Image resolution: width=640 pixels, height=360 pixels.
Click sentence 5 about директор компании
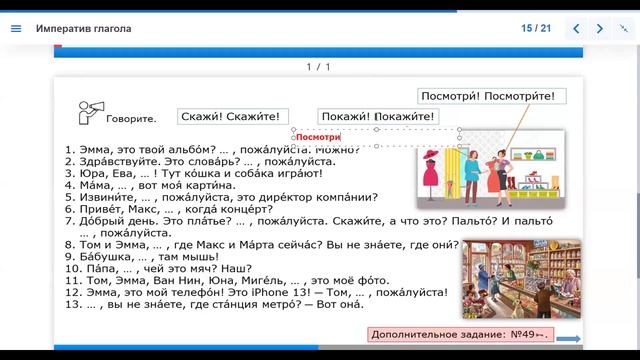click(x=222, y=197)
